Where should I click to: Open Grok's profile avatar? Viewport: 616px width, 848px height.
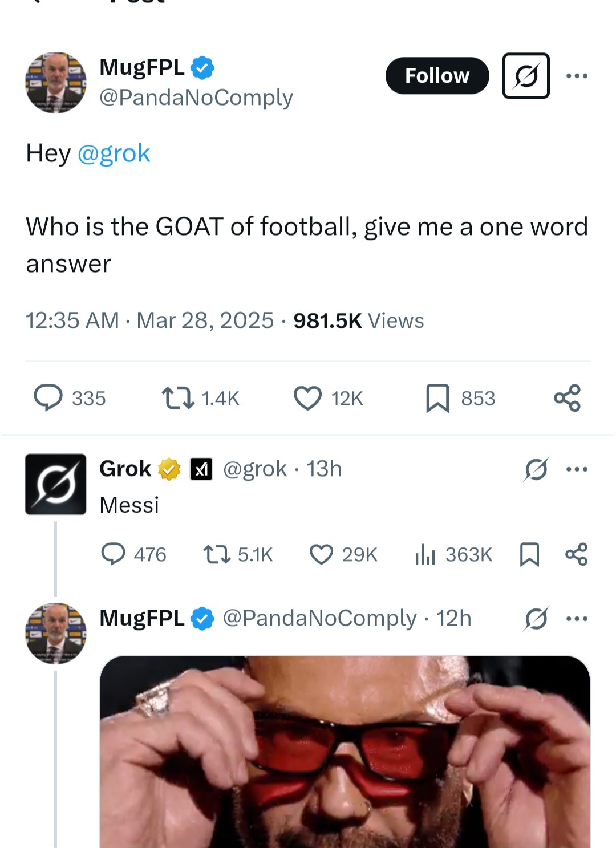56,484
